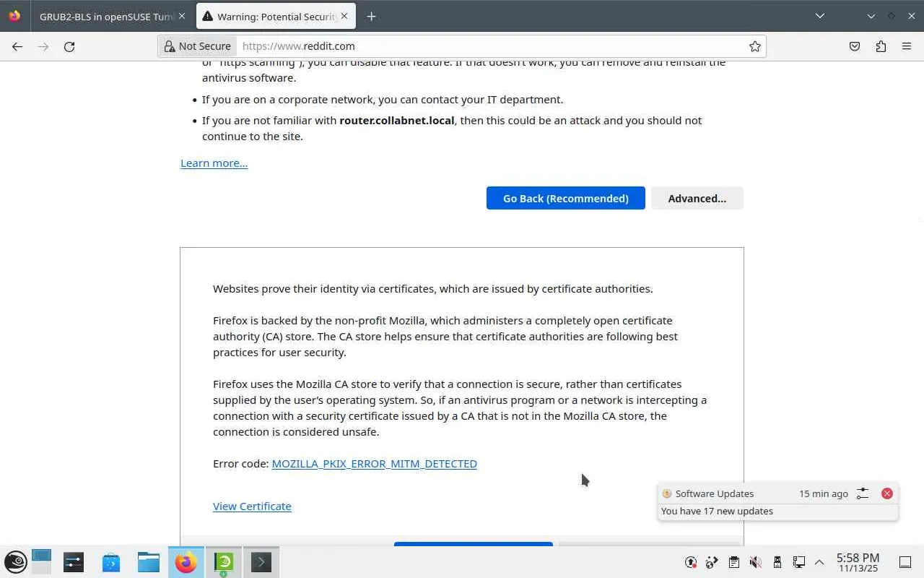Open the Dolphin file manager
924x578 pixels.
149,562
